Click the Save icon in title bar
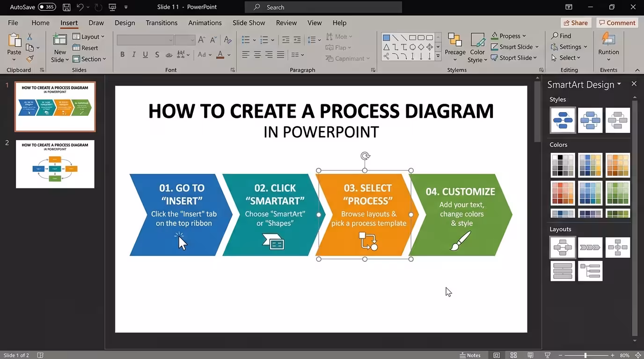 point(66,7)
